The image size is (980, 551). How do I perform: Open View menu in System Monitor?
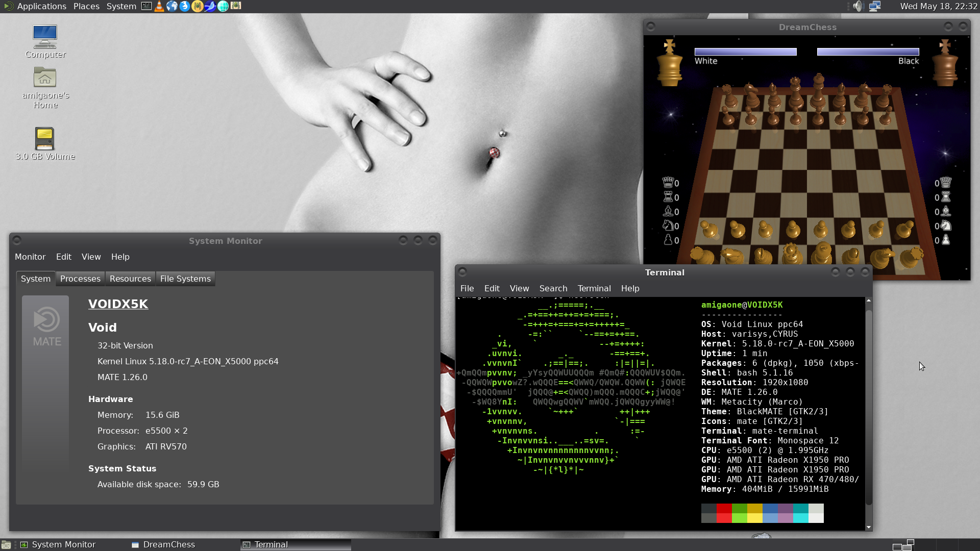(91, 257)
